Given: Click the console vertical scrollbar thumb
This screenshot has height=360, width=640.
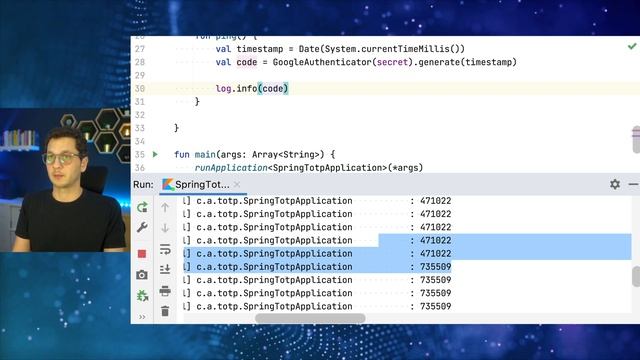Looking at the screenshot, I should coord(636,277).
